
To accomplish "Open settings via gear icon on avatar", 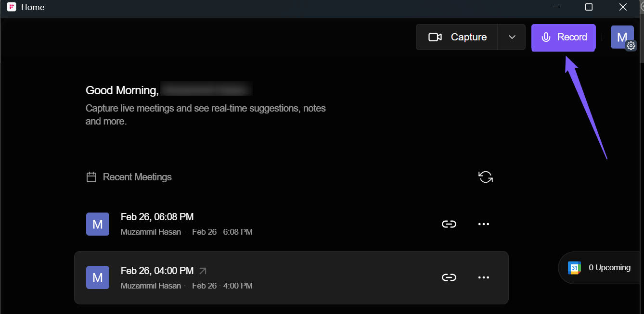I will click(631, 46).
